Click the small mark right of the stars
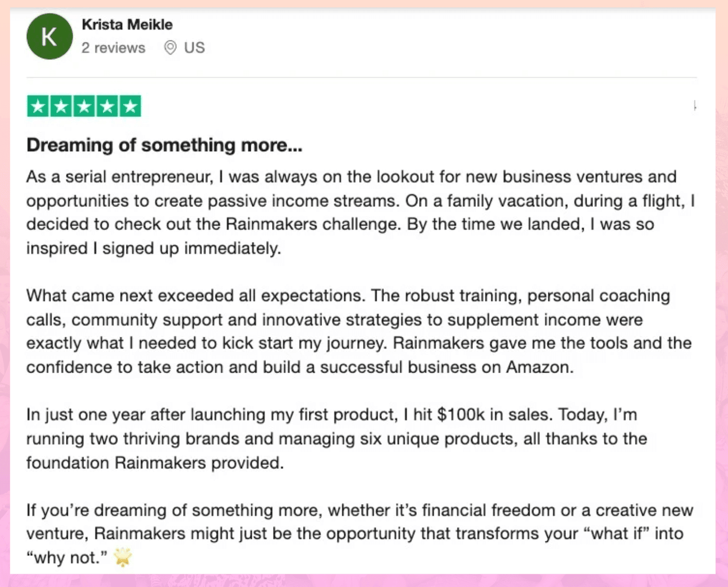Image resolution: width=728 pixels, height=587 pixels. coord(695,106)
